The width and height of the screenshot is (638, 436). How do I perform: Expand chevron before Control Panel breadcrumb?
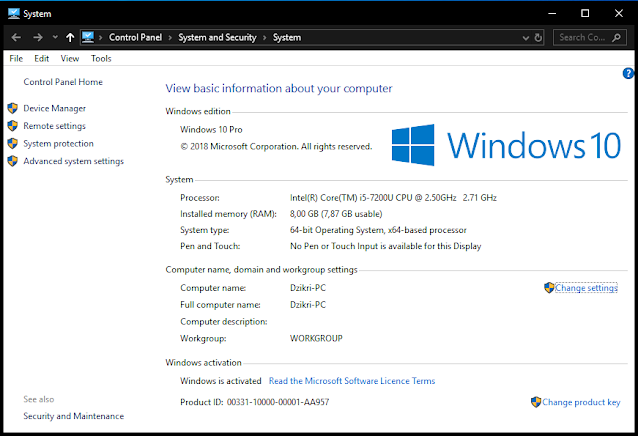(x=101, y=38)
